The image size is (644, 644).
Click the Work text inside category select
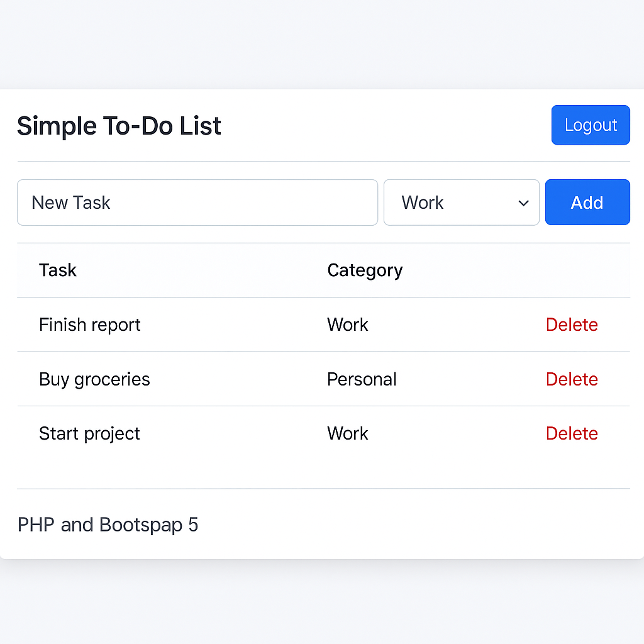click(422, 203)
